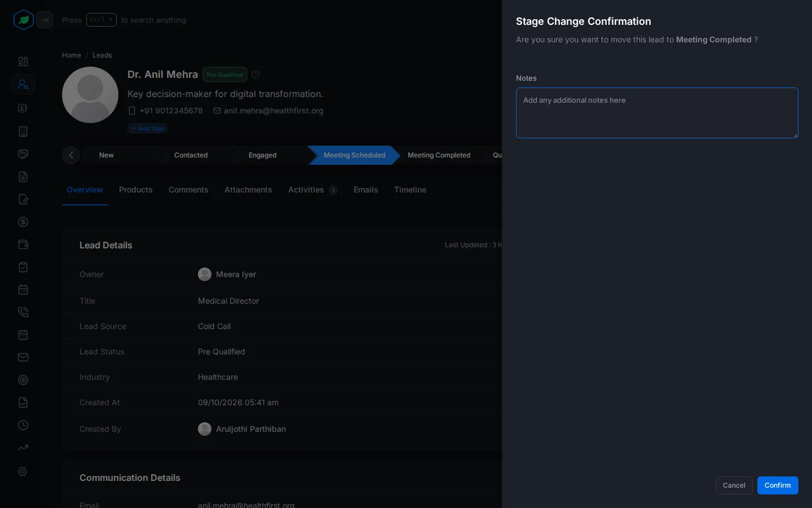Click the plain document sidebar icon
812x508 pixels.
pyautogui.click(x=23, y=177)
